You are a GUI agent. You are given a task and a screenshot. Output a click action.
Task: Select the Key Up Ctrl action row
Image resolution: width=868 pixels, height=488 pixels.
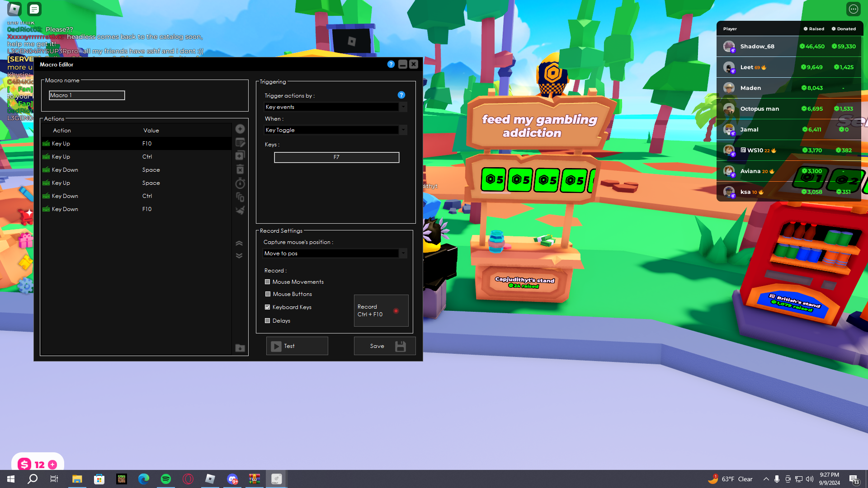coord(136,157)
